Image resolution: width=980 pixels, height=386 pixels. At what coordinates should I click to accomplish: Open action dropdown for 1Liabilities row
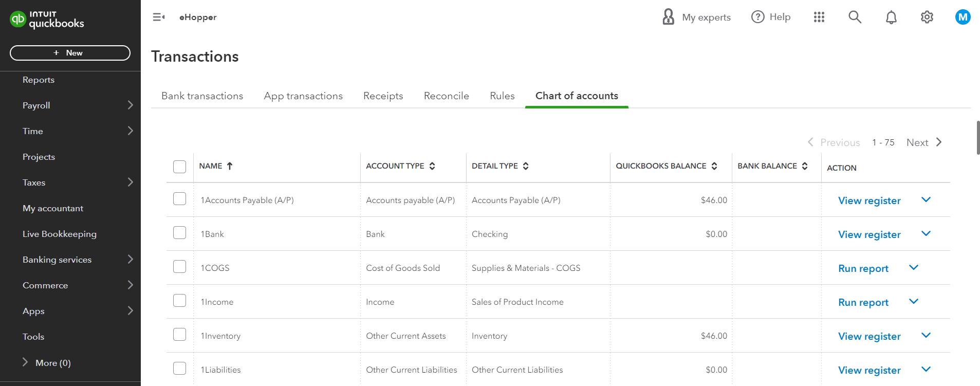point(926,369)
